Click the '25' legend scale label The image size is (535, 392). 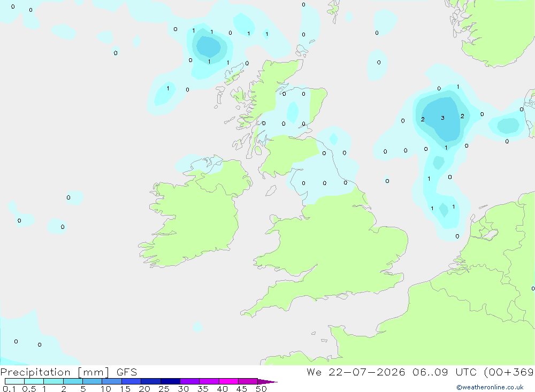click(x=164, y=389)
